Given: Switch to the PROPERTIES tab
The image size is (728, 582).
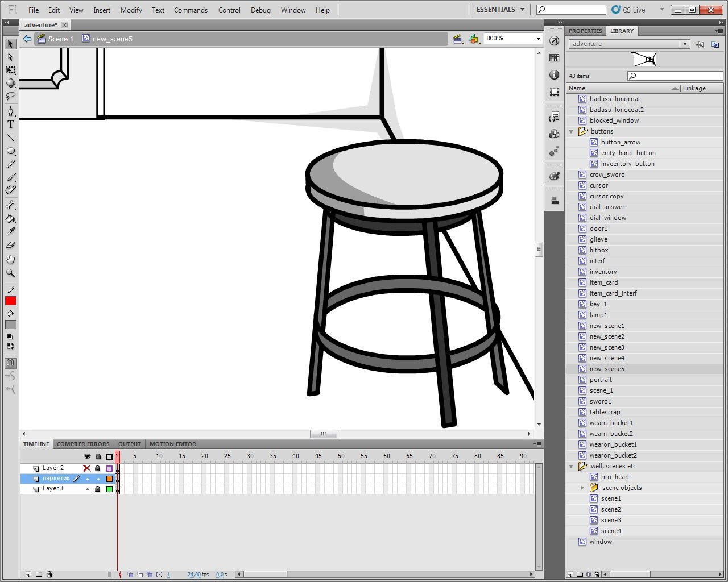Looking at the screenshot, I should click(585, 31).
